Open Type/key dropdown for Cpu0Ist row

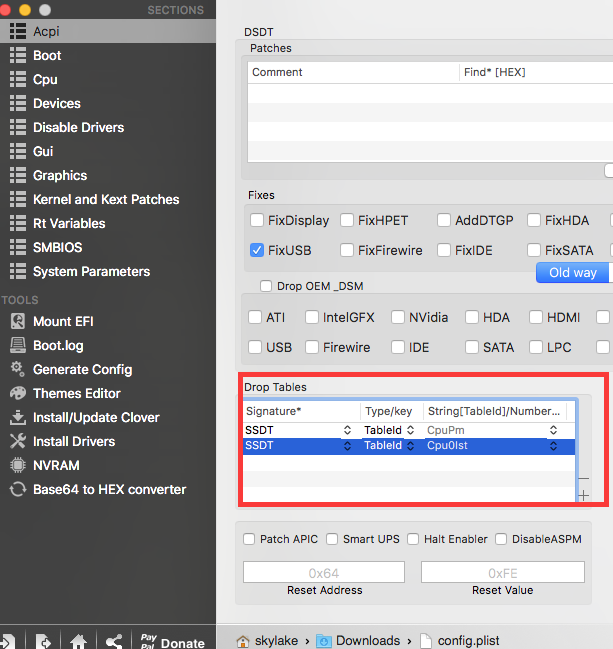(411, 446)
